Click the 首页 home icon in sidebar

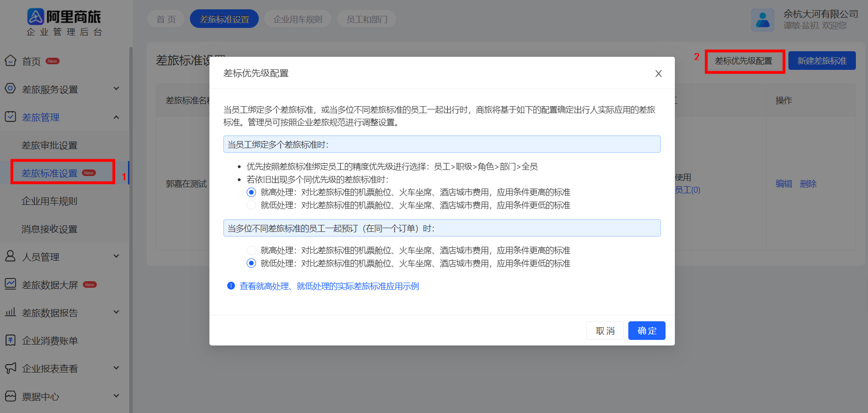click(x=10, y=61)
